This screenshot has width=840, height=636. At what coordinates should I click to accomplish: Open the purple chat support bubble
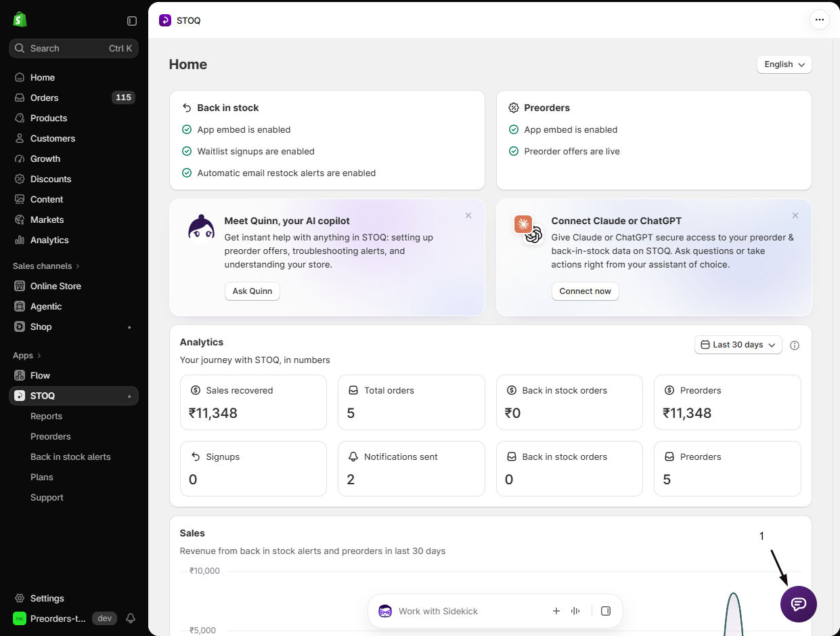tap(799, 604)
